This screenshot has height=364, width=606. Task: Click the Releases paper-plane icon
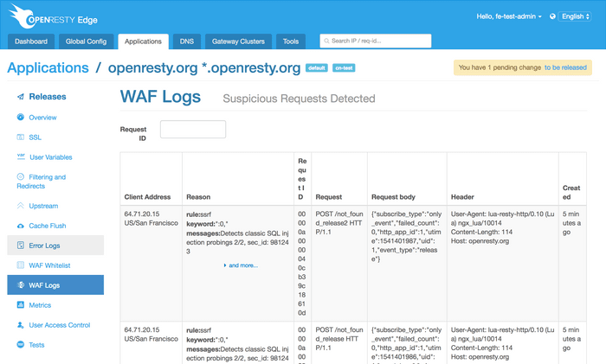coord(21,97)
